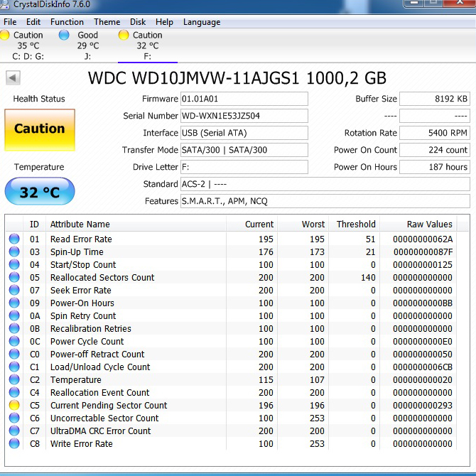Screen dimensions: 476x476
Task: Click the status orb for Seek Error Rate
Action: point(14,290)
